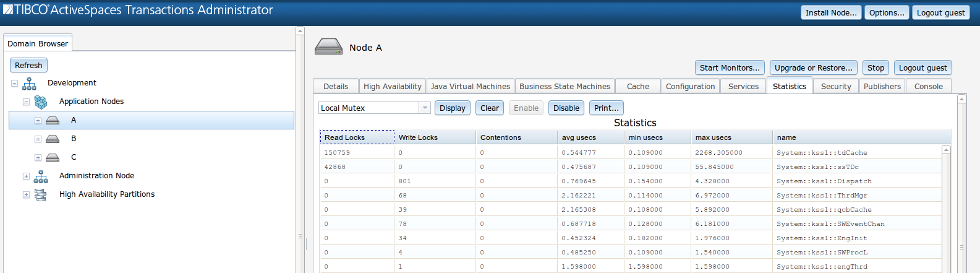Switch to the High Availability tab
This screenshot has height=273, width=980.
click(x=392, y=86)
